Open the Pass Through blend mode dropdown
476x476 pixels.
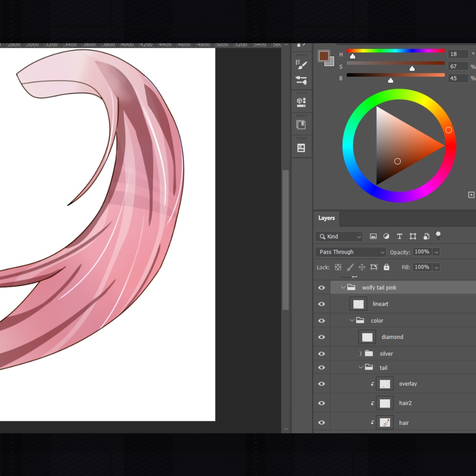click(x=350, y=252)
